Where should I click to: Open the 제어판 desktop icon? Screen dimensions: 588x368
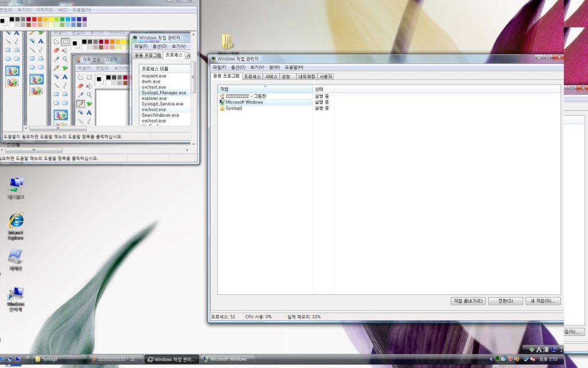(x=16, y=259)
